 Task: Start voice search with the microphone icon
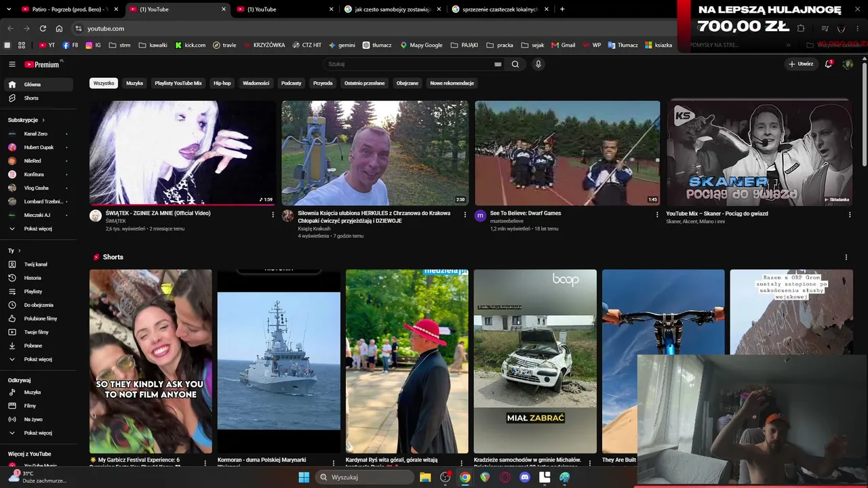(x=538, y=64)
